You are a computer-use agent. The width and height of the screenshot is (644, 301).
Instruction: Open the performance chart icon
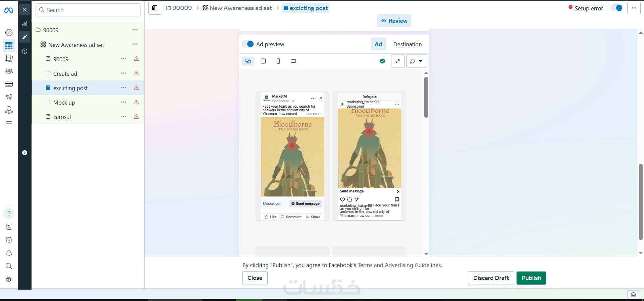(x=25, y=23)
